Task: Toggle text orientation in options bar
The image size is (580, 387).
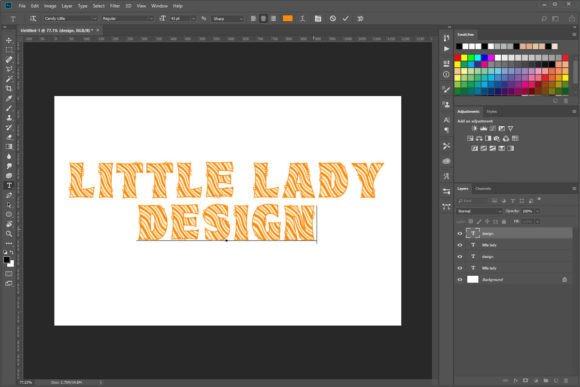Action: click(33, 18)
